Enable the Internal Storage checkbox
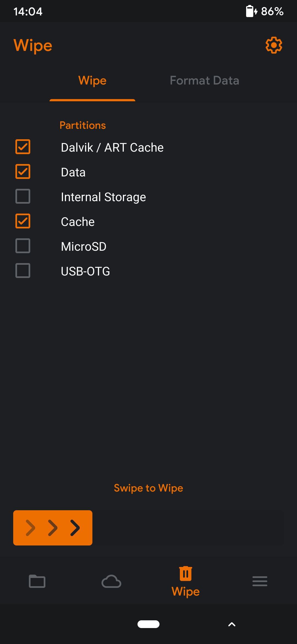297x644 pixels. (x=23, y=197)
